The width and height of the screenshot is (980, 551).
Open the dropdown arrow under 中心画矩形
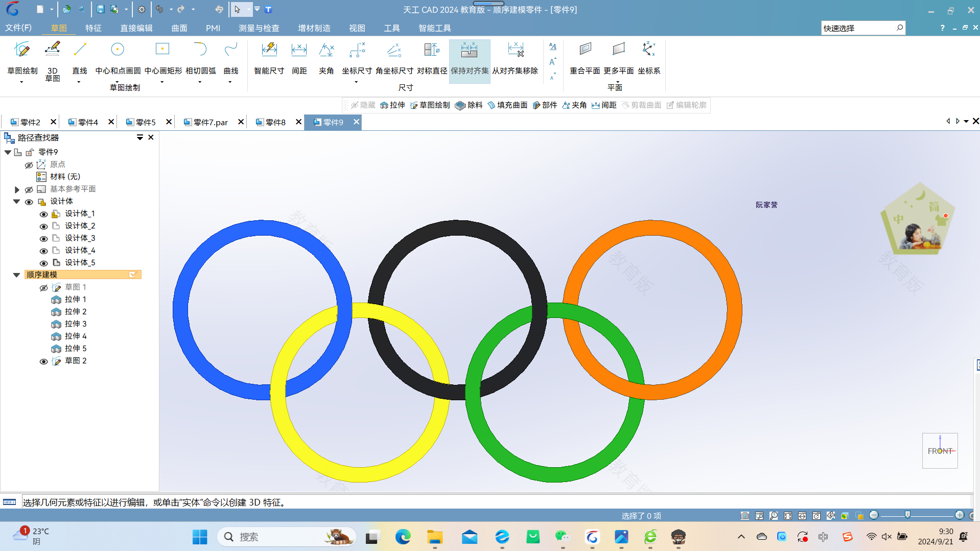tap(162, 82)
